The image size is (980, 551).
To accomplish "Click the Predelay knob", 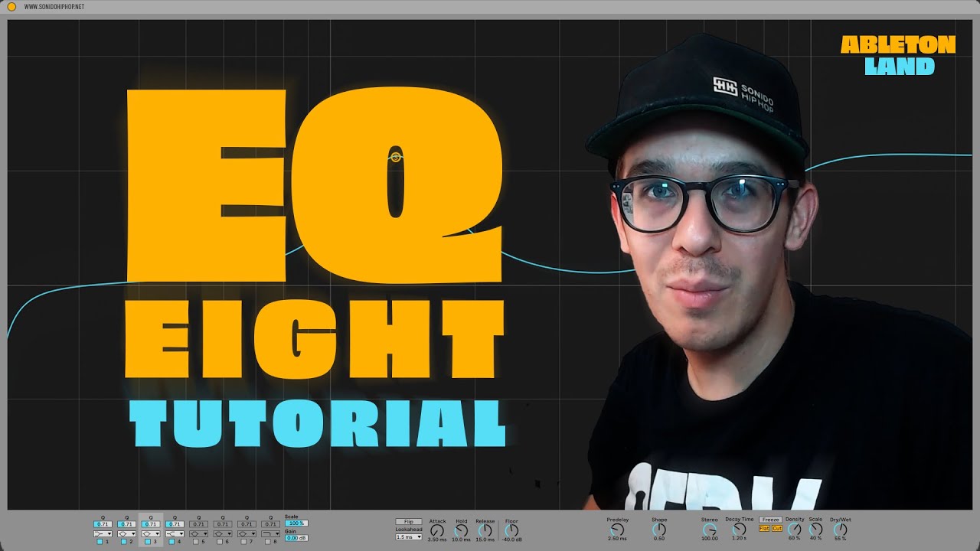I will pyautogui.click(x=617, y=529).
